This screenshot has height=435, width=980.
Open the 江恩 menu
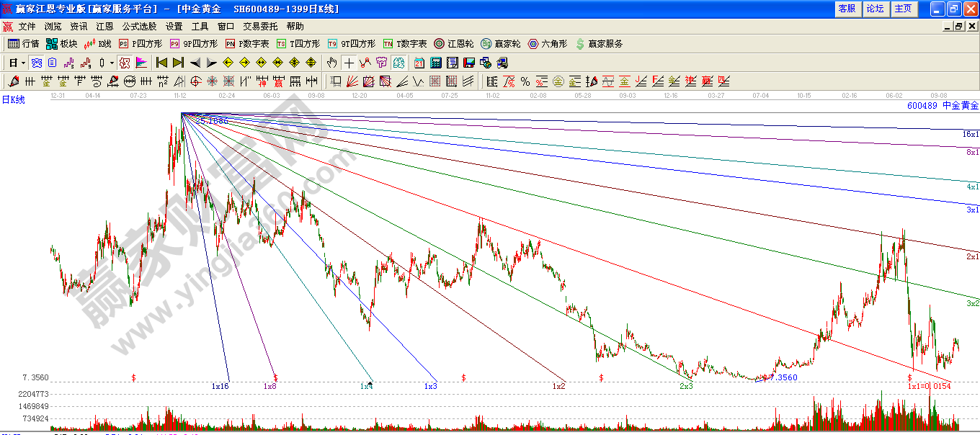[104, 26]
